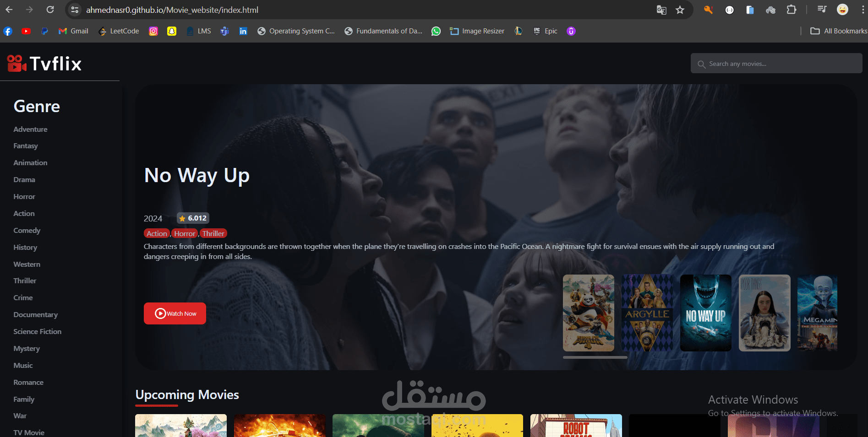Select the Family genre
The width and height of the screenshot is (868, 437).
24,399
